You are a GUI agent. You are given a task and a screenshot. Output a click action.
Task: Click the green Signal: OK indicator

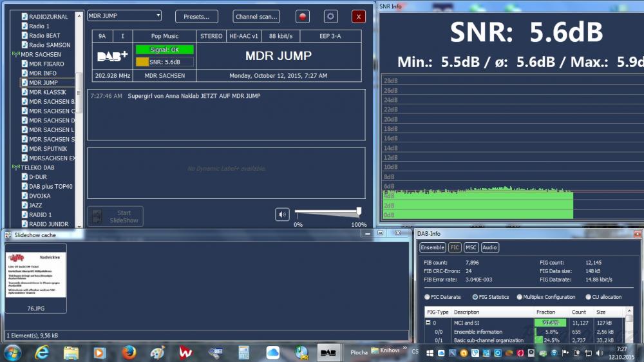click(165, 50)
